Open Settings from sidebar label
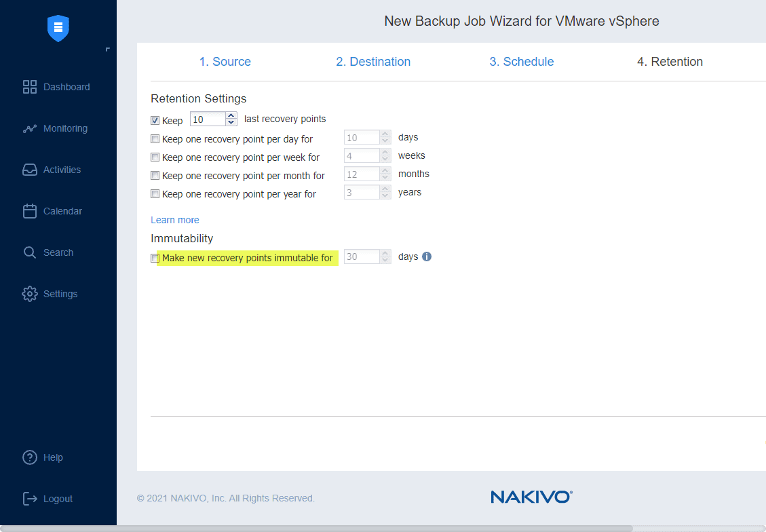This screenshot has width=766, height=532. click(60, 294)
